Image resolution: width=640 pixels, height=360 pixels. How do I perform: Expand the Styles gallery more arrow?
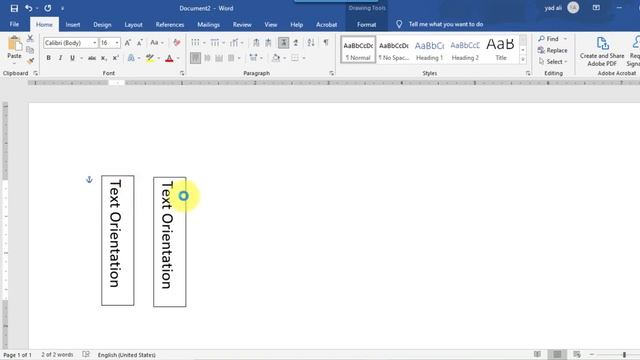(523, 60)
